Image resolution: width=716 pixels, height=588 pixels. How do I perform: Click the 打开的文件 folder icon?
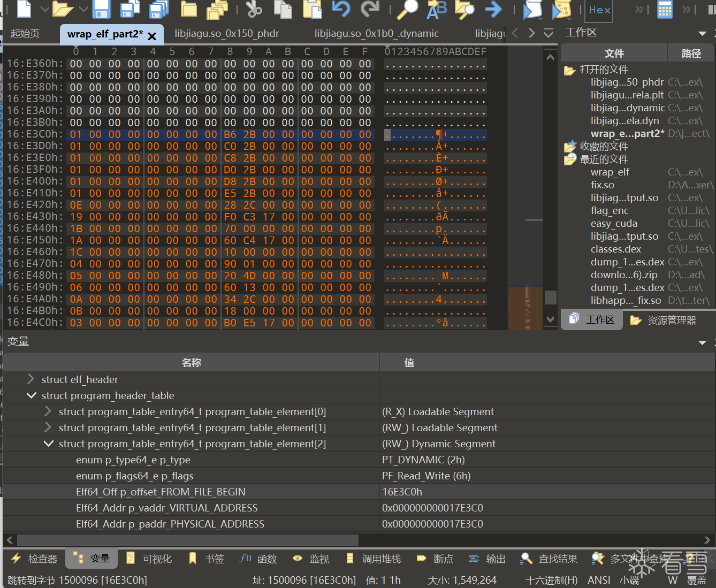click(x=569, y=70)
